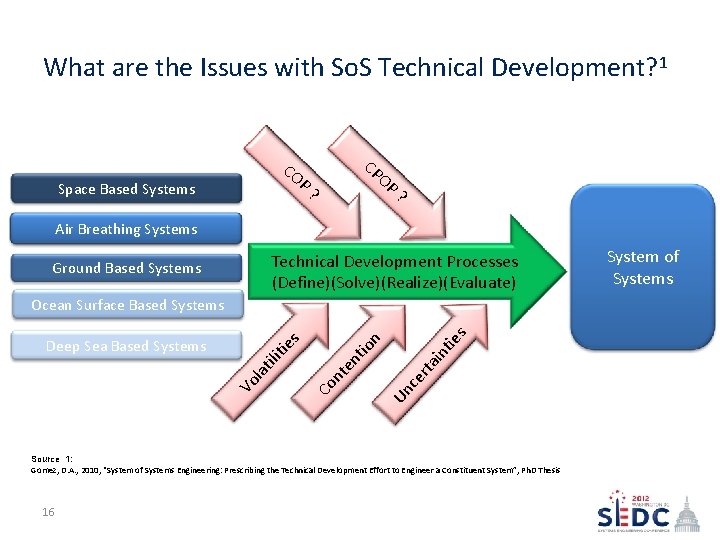Click the System of Systems blue box
This screenshot has height=540, width=720.
(x=643, y=267)
